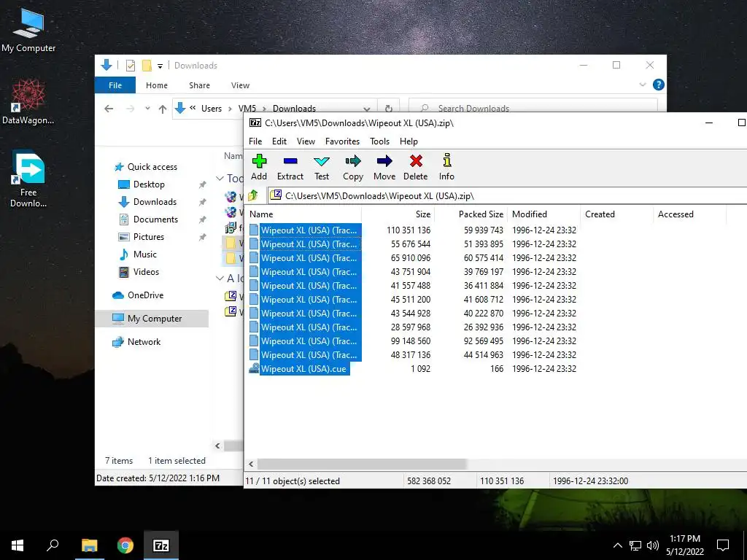Sort by the Name column header
This screenshot has height=560, width=747.
coord(303,214)
